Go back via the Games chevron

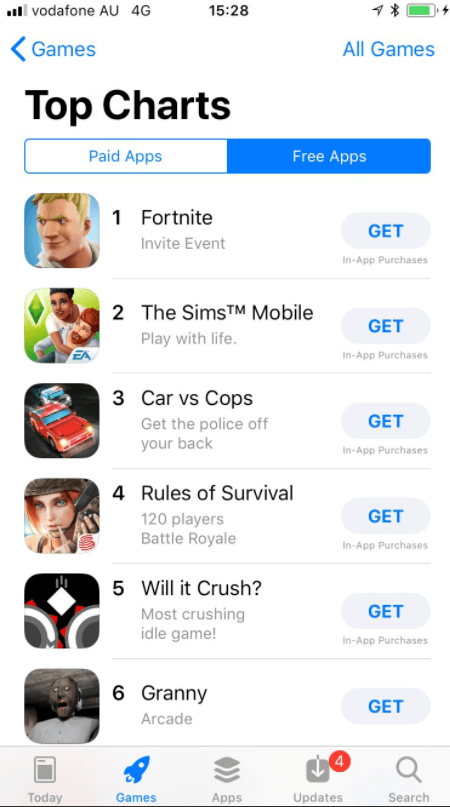coord(54,49)
